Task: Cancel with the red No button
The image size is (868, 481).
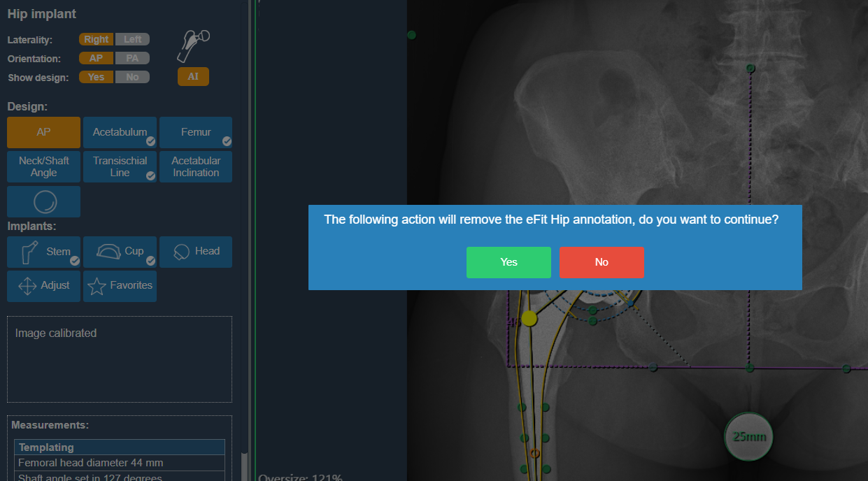Action: 602,262
